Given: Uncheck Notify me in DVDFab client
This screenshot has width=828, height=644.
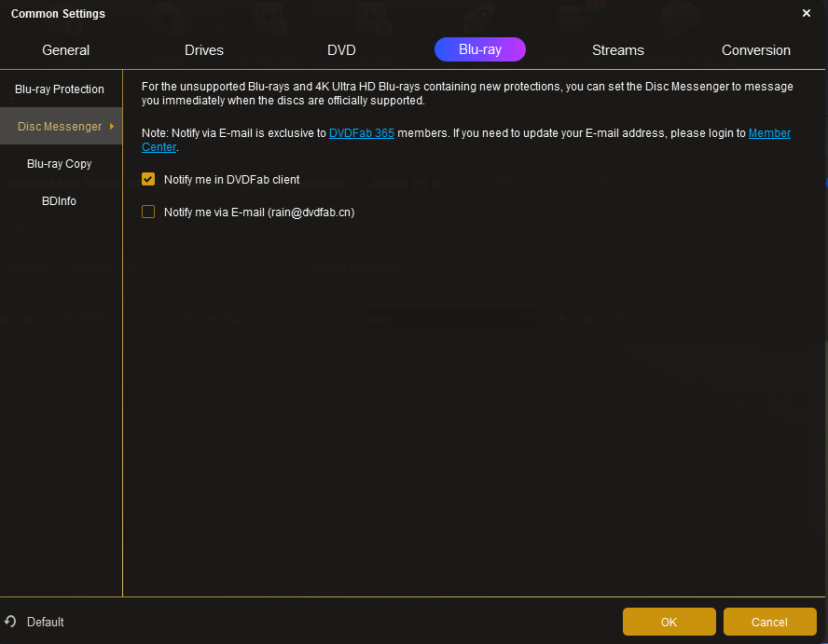Looking at the screenshot, I should (x=148, y=180).
